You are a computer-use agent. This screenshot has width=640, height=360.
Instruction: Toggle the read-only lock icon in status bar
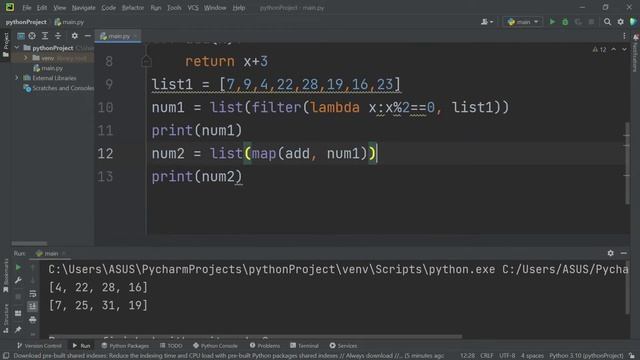(x=632, y=356)
